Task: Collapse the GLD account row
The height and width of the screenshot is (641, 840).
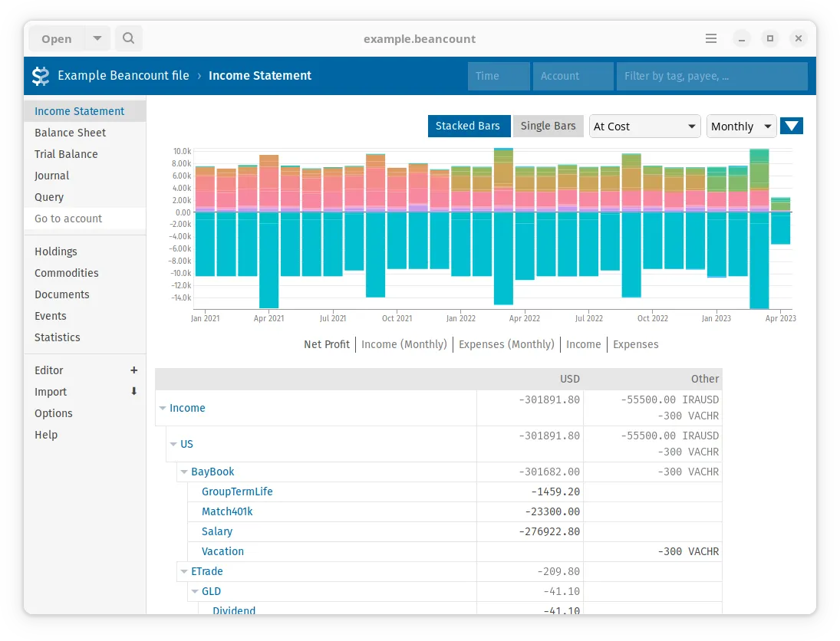Action: click(x=195, y=591)
